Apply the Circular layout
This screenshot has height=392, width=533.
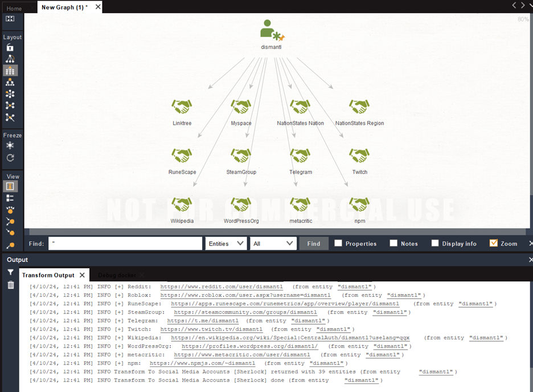point(10,93)
